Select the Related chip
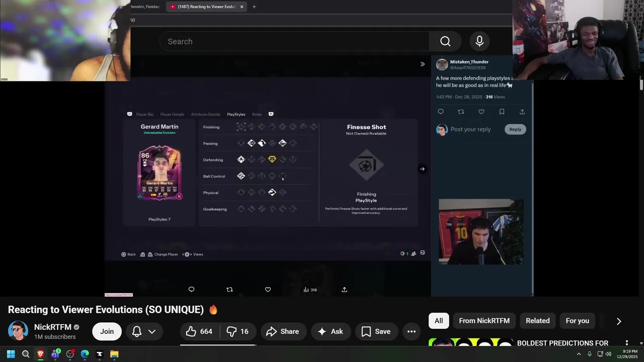Image resolution: width=644 pixels, height=362 pixels. click(537, 321)
